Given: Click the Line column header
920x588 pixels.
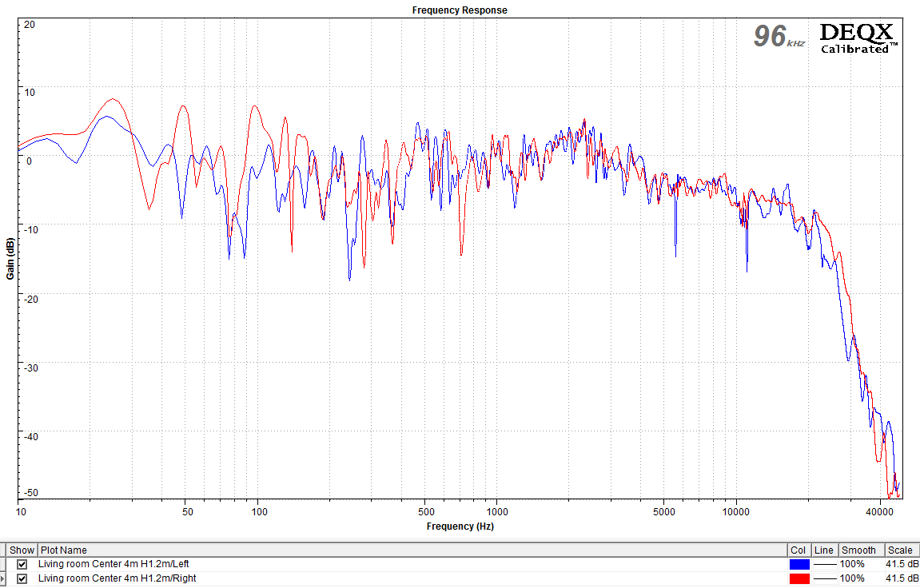Looking at the screenshot, I should pos(824,550).
